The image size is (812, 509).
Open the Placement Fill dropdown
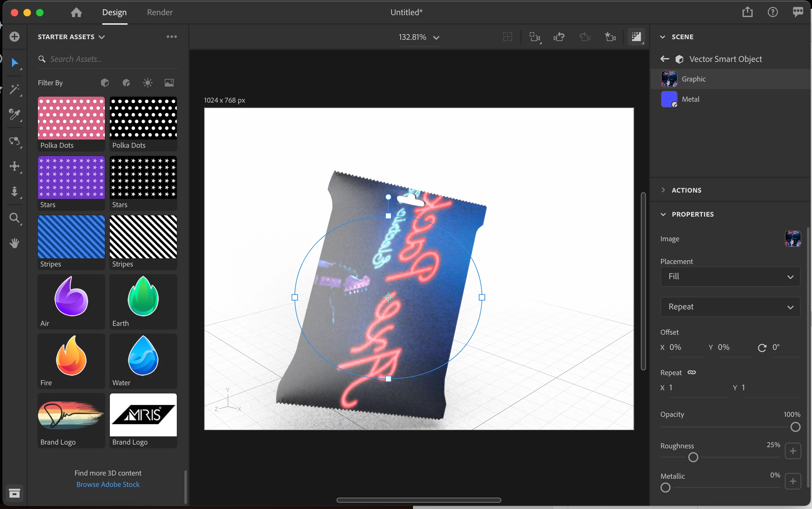[730, 276]
